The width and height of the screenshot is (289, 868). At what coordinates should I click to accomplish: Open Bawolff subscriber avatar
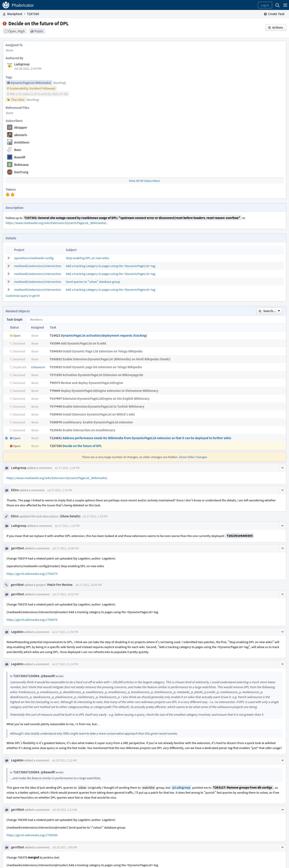point(9,157)
